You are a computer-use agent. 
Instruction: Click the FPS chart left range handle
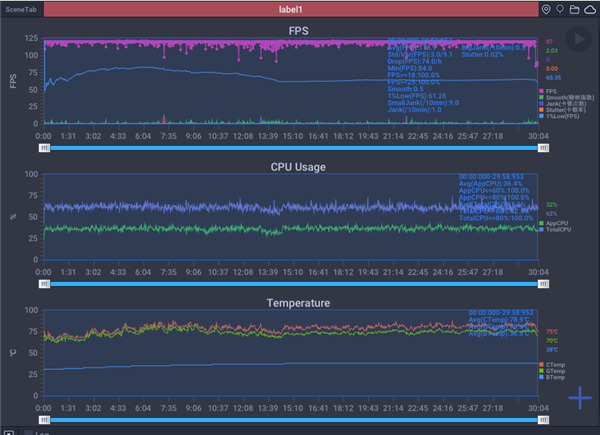pos(44,148)
